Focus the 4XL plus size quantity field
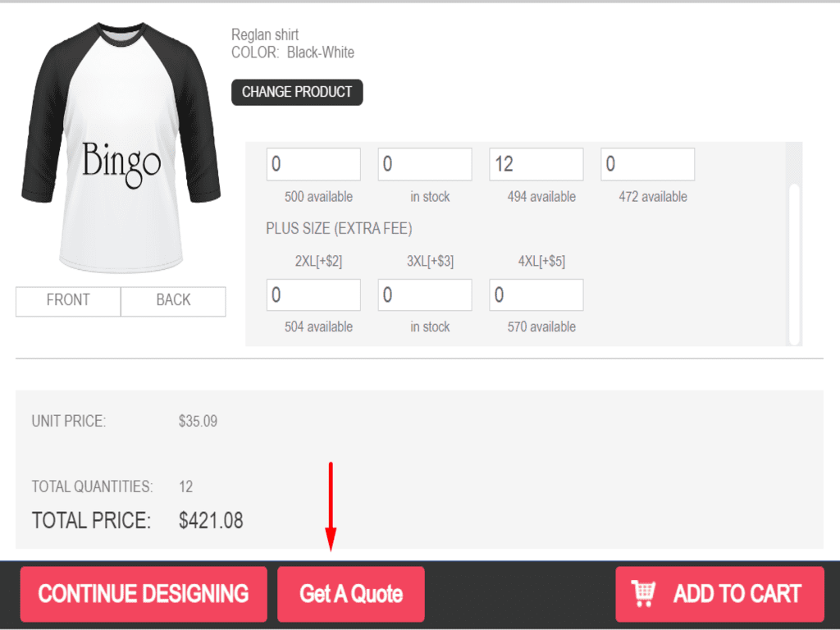The image size is (840, 630). click(x=536, y=294)
